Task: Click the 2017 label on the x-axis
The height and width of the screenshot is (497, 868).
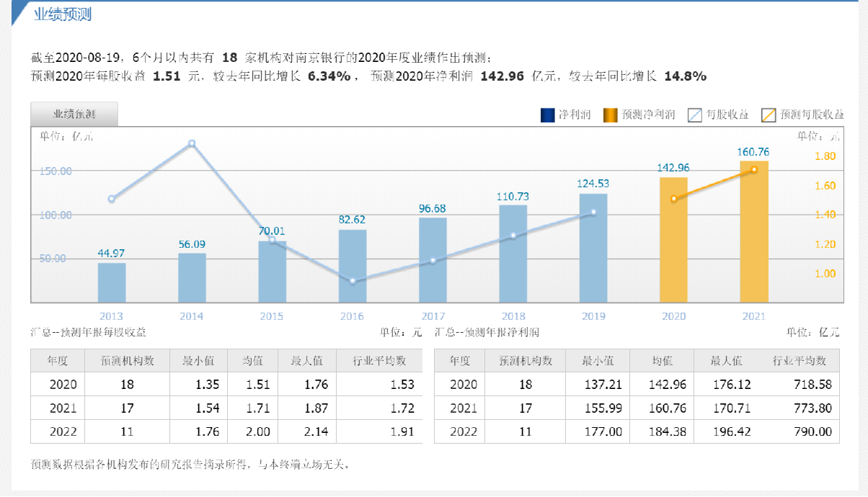Action: 433,316
